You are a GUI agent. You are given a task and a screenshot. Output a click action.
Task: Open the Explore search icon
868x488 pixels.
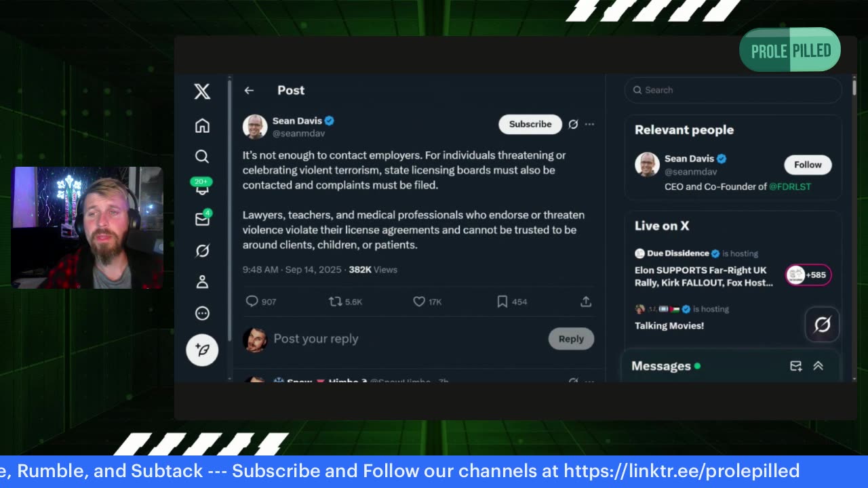(x=202, y=157)
